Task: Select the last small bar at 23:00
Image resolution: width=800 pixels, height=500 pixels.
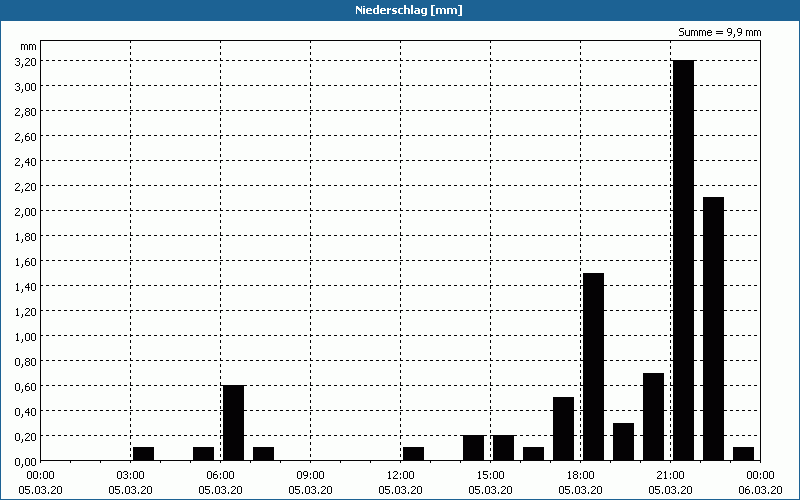Action: click(x=743, y=454)
